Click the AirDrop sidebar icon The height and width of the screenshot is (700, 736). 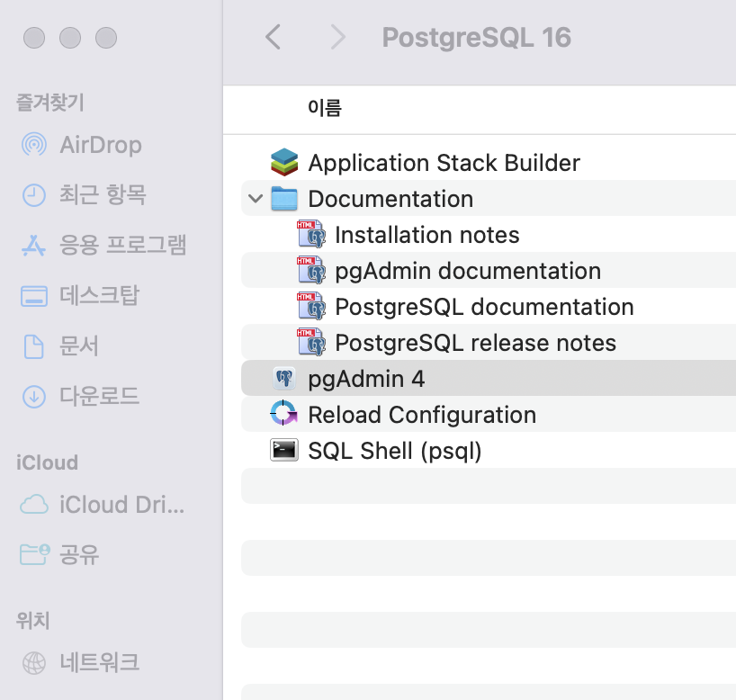[34, 145]
